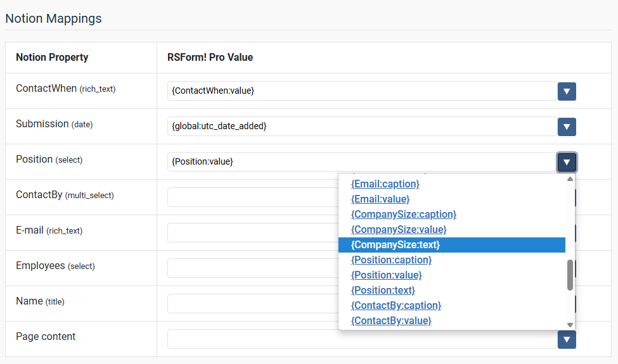Image resolution: width=618 pixels, height=364 pixels.
Task: Click the Name title mapping input field
Action: [x=252, y=304]
